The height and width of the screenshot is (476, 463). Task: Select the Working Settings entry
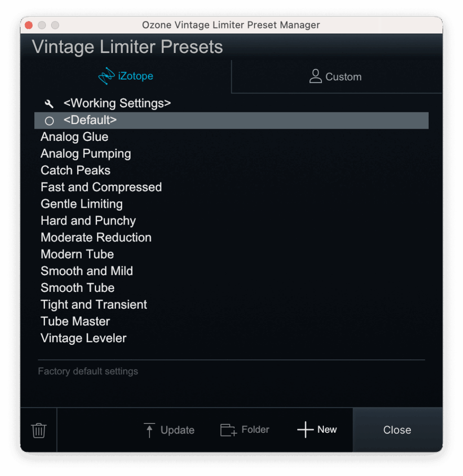point(117,103)
